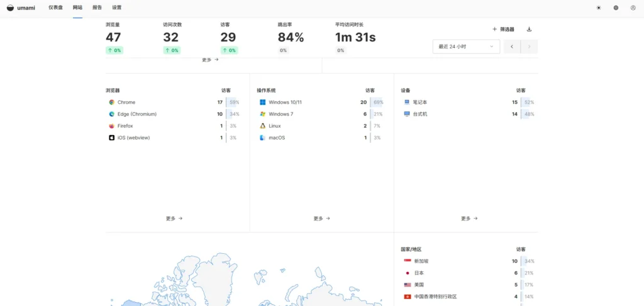Open the 仪表盘 tab
The width and height of the screenshot is (644, 306).
click(x=55, y=8)
